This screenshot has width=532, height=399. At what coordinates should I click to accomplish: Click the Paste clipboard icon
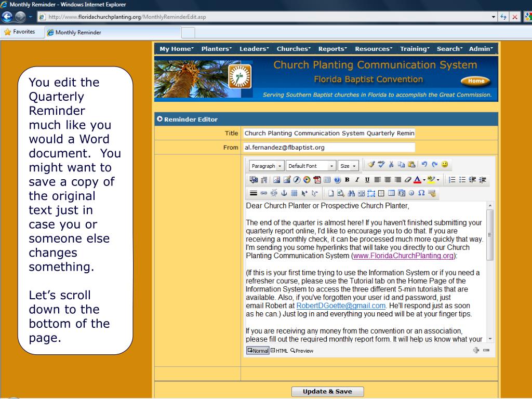[x=411, y=165]
